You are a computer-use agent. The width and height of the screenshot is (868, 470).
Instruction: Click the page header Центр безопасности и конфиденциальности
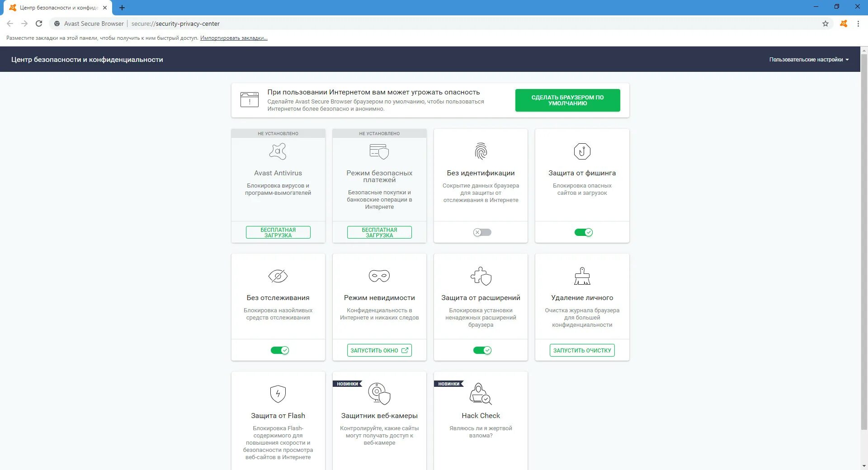tap(87, 60)
